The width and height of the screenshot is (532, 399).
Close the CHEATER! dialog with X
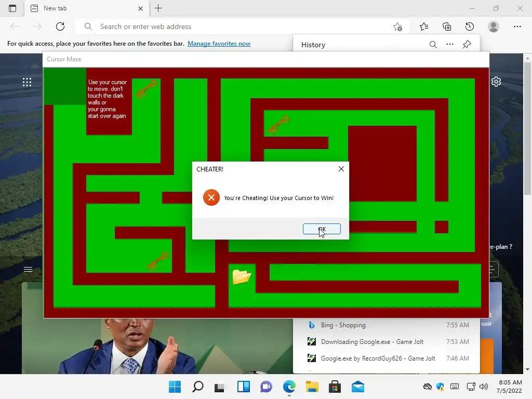pyautogui.click(x=341, y=169)
